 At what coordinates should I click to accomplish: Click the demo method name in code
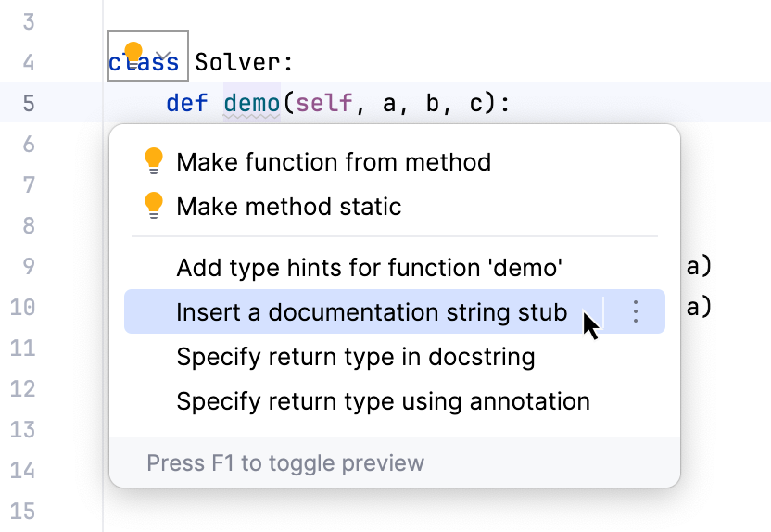252,103
